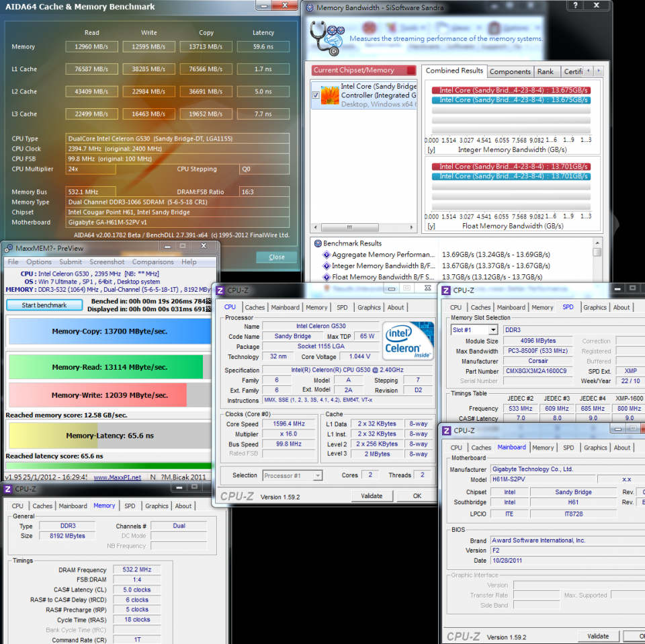Image resolution: width=645 pixels, height=644 pixels.
Task: Click the Memory-Copy progress bar
Action: tap(107, 331)
